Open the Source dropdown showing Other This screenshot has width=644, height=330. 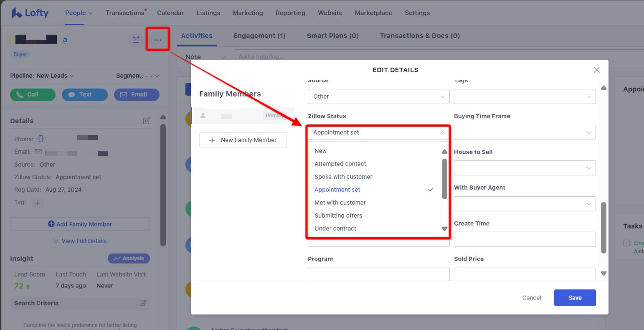click(x=378, y=96)
